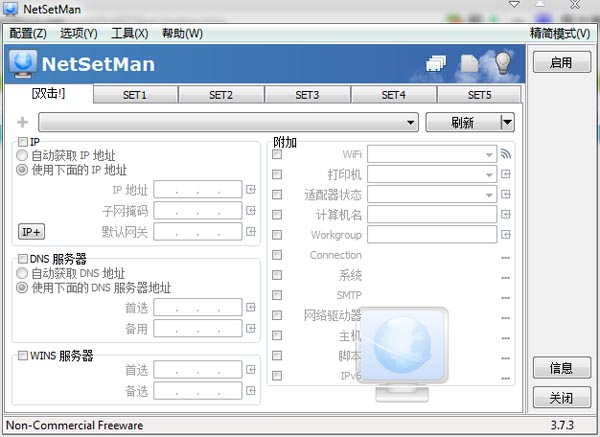Screen dimensions: 600x437
Task: Click the WiFi signal icon
Action: click(505, 154)
